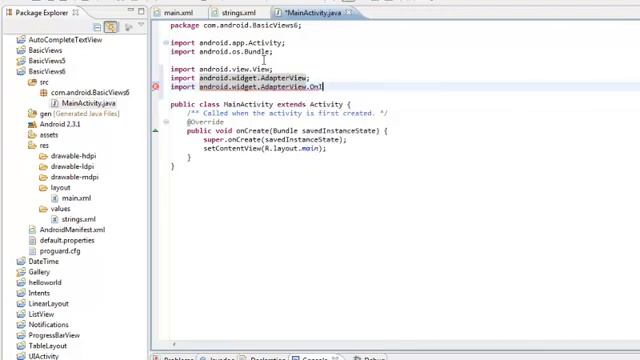
Task: Click the drawable-ldpi folder icon
Action: tap(43, 167)
